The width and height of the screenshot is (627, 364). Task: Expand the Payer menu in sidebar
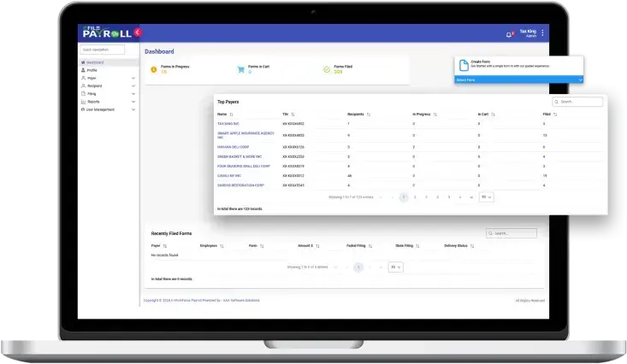pyautogui.click(x=133, y=79)
